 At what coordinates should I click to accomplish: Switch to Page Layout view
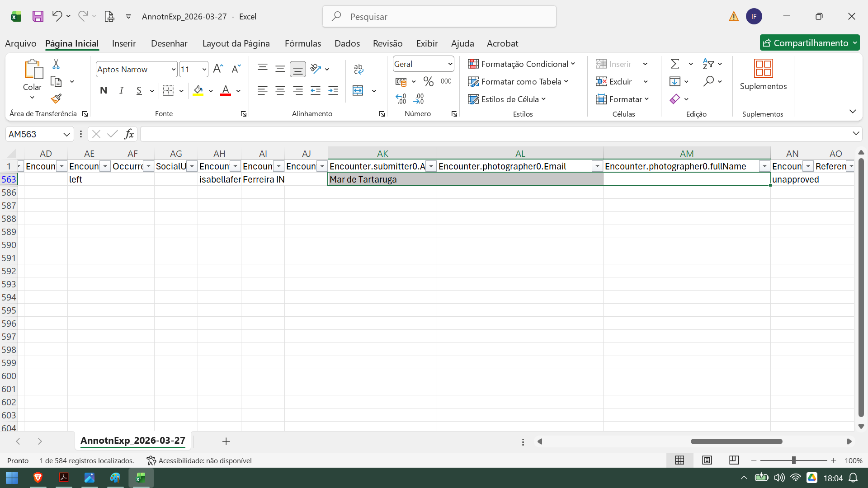(x=707, y=460)
